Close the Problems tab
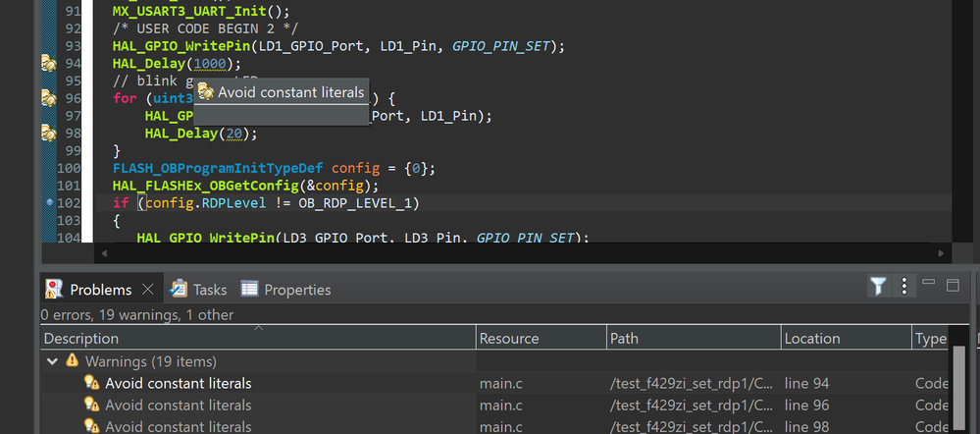The height and width of the screenshot is (434, 980). click(x=147, y=289)
